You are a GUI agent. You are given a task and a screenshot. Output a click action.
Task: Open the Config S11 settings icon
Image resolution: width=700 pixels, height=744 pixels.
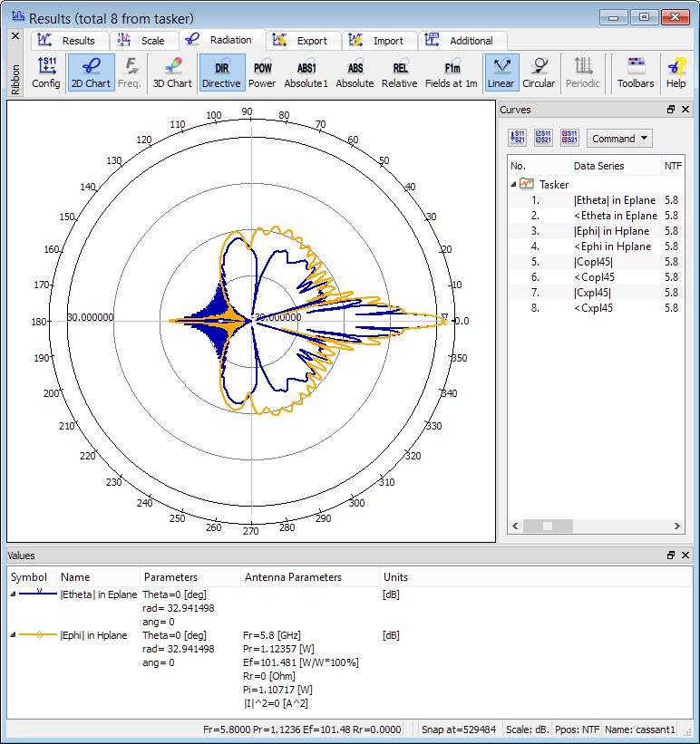pos(46,72)
